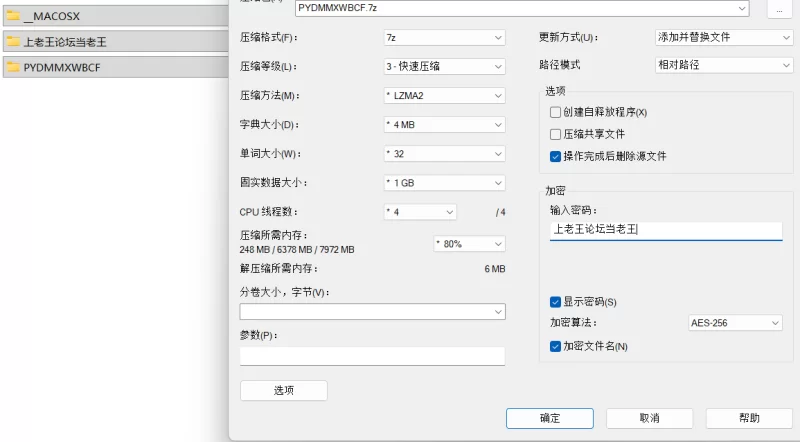Click the 上老王论坛当老王 folder icon

13,41
